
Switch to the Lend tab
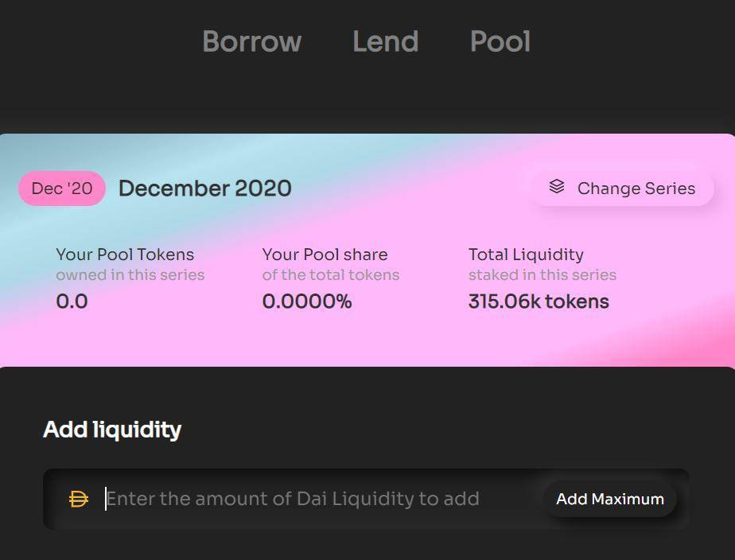pos(385,41)
